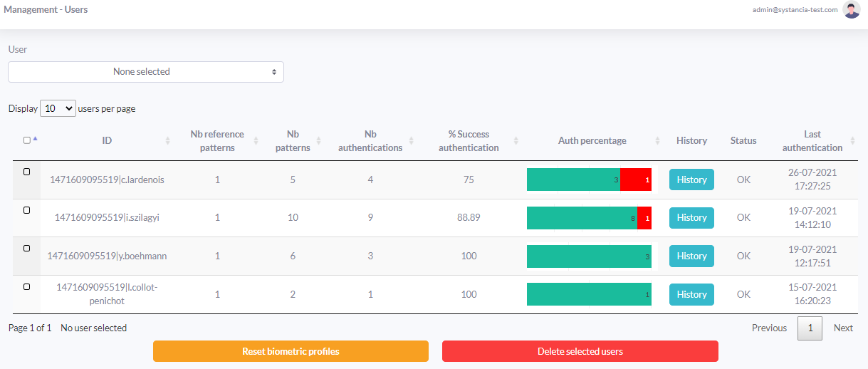Image resolution: width=868 pixels, height=369 pixels.
Task: Delete selected users
Action: click(580, 351)
